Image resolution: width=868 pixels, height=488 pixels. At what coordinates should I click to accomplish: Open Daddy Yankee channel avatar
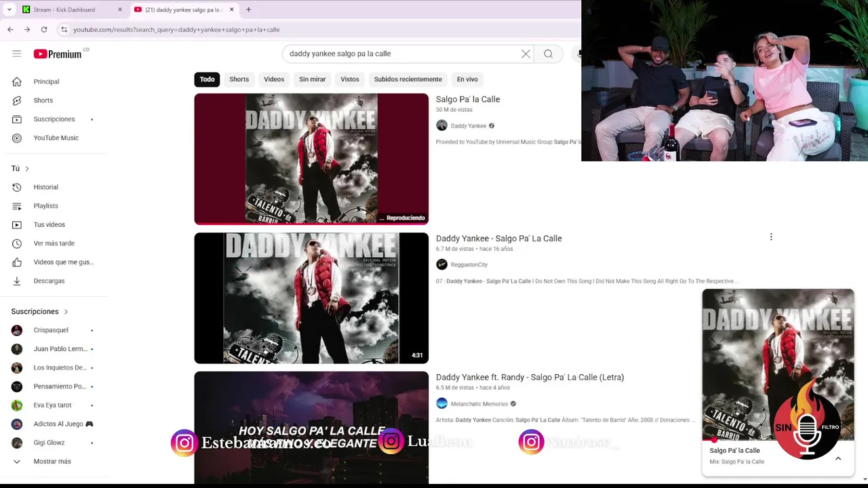[441, 125]
